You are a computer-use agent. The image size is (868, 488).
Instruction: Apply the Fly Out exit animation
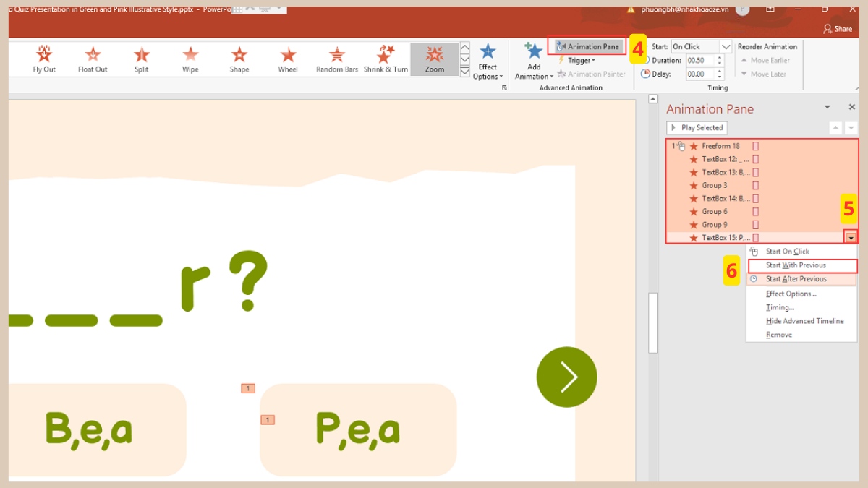point(44,58)
